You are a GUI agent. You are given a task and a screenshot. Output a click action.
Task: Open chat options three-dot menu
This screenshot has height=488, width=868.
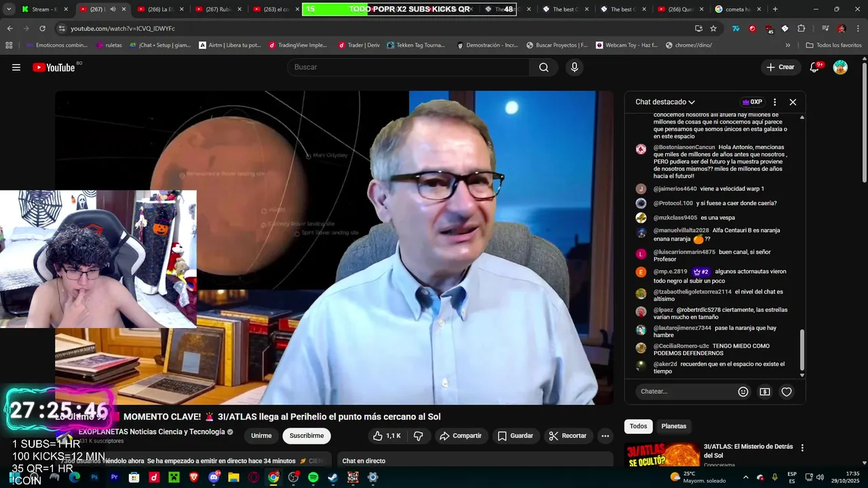pyautogui.click(x=774, y=102)
